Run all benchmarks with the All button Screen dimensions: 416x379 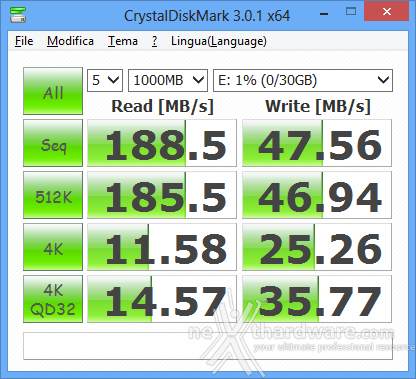[x=53, y=91]
